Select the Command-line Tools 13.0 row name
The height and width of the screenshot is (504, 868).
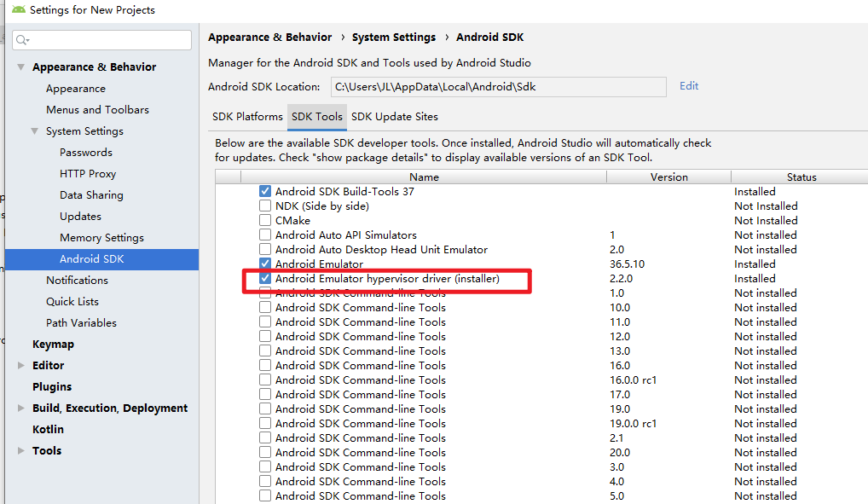pyautogui.click(x=361, y=351)
